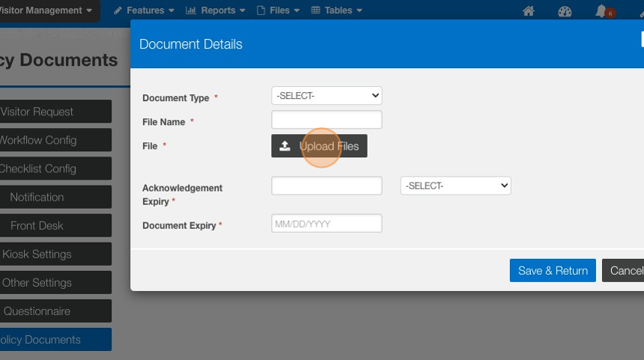Open Workflow Config in sidebar

55,140
